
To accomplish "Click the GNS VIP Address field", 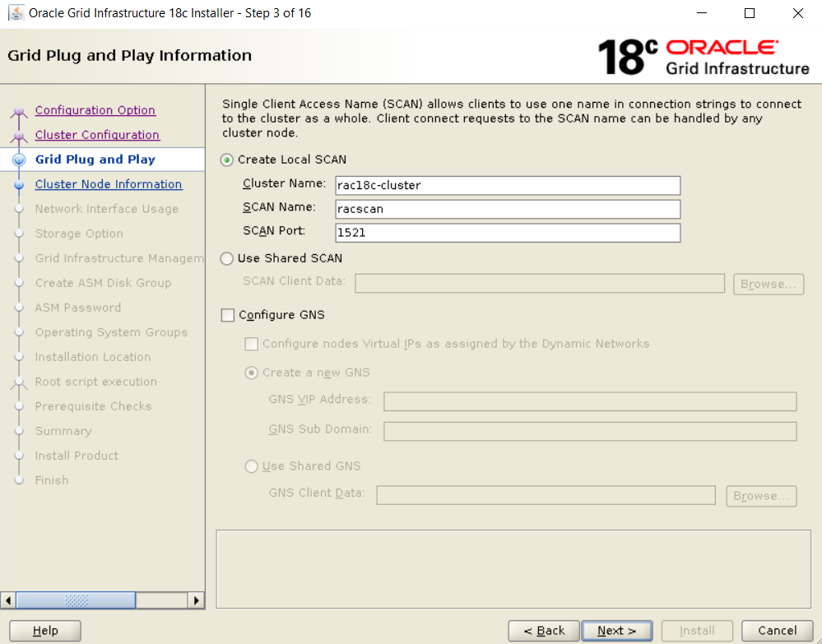I will 590,401.
